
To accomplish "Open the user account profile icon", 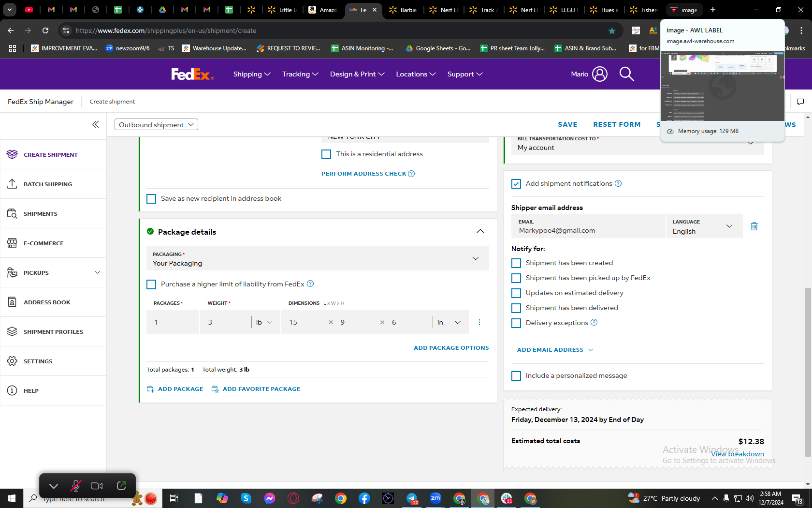I will pyautogui.click(x=600, y=74).
